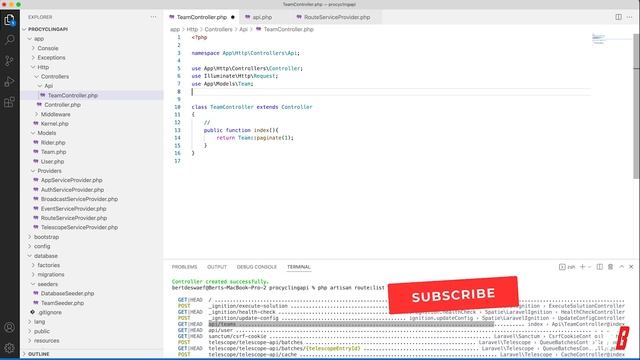Split the terminal panel
640x360 pixels.
(x=600, y=267)
